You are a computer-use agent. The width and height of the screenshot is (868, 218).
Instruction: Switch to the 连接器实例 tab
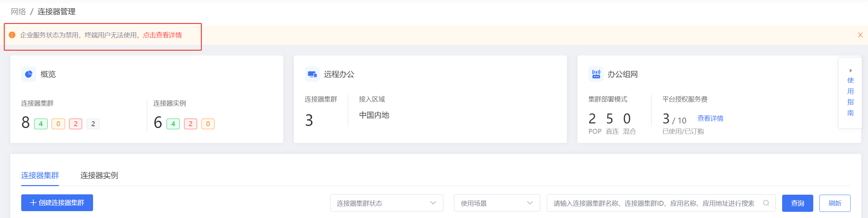click(99, 175)
